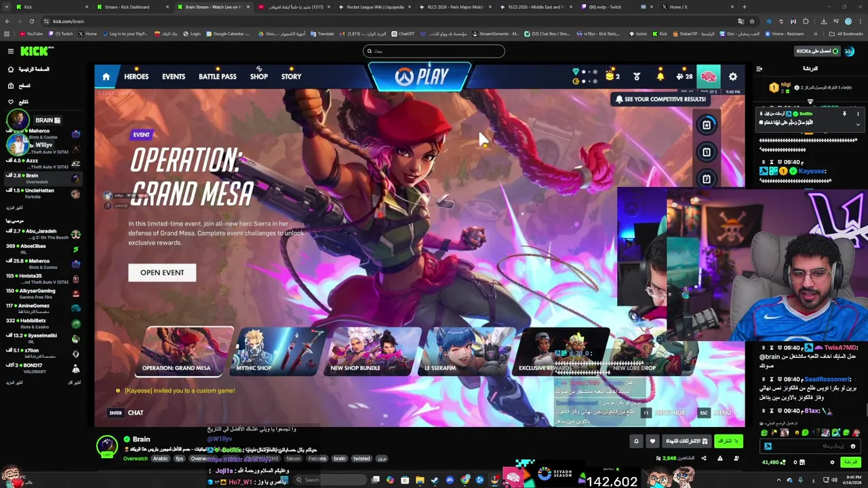Open the challenges medal icon
The width and height of the screenshot is (868, 488).
637,77
